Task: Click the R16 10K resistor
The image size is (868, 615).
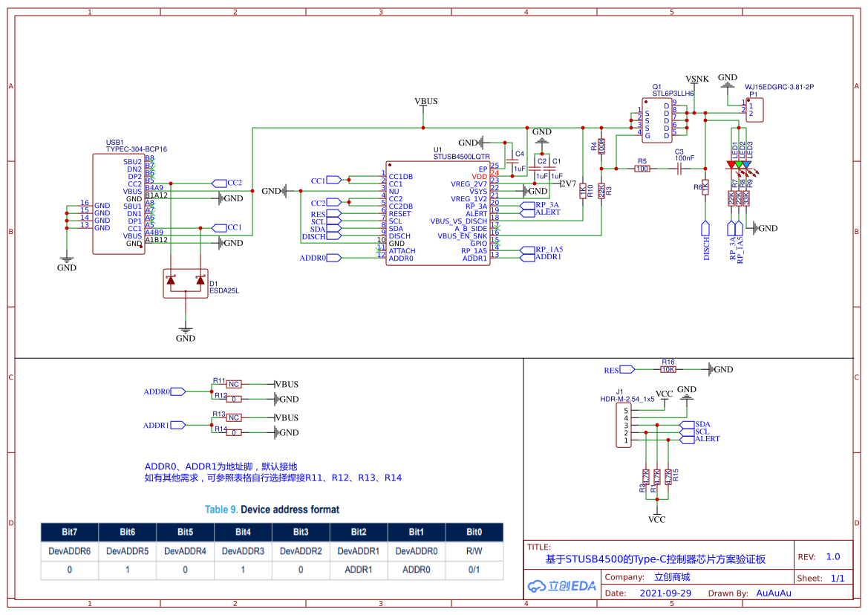Action: pos(668,369)
